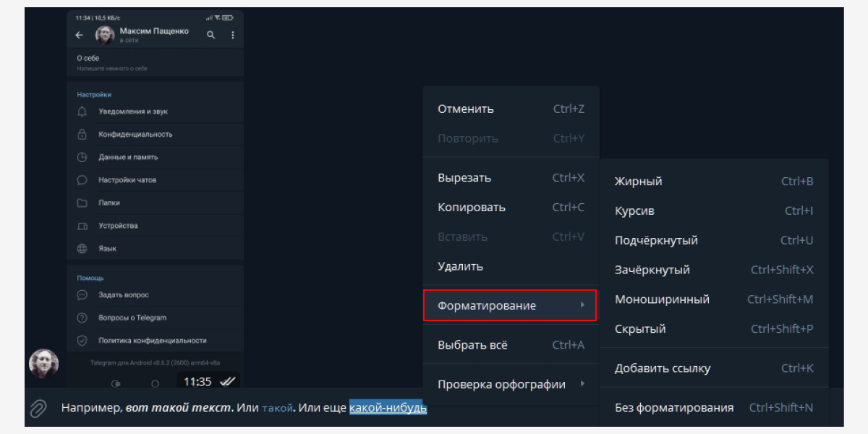
Task: Click the bell icon for notifications and sound
Action: (x=82, y=111)
